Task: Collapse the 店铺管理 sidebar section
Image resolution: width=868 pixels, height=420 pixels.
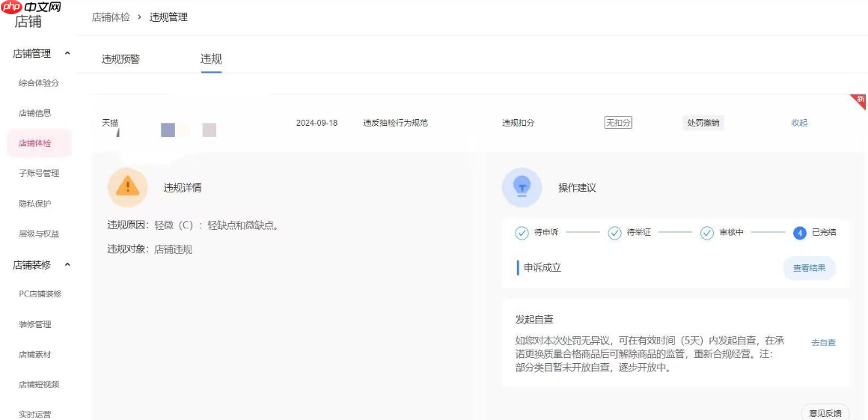Action: pyautogui.click(x=67, y=54)
